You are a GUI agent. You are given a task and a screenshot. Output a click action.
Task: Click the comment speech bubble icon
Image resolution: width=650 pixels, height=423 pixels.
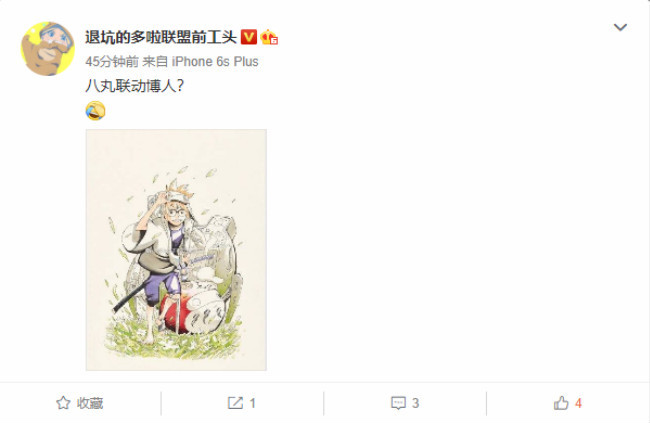398,403
